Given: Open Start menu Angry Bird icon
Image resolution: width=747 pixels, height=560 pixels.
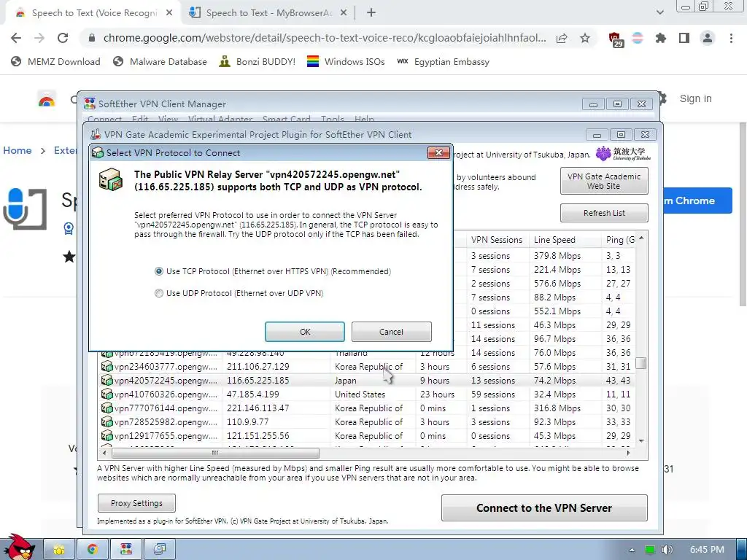Looking at the screenshot, I should click(x=18, y=547).
